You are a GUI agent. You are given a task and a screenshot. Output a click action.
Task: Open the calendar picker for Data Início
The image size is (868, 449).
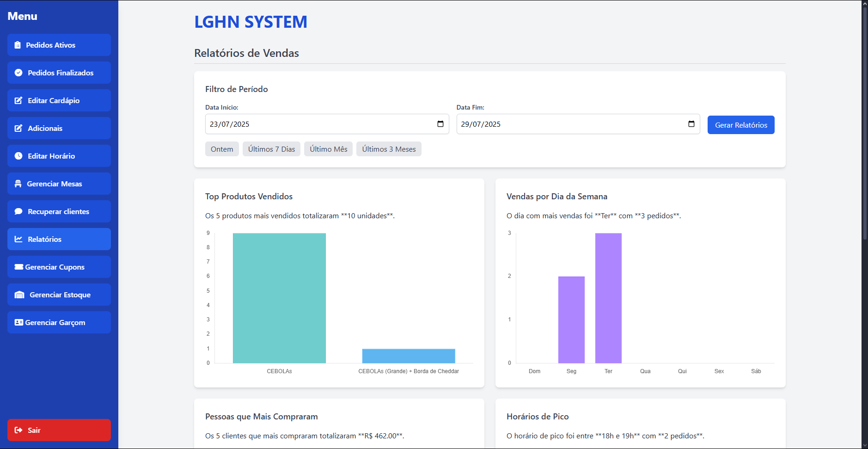[x=440, y=124]
